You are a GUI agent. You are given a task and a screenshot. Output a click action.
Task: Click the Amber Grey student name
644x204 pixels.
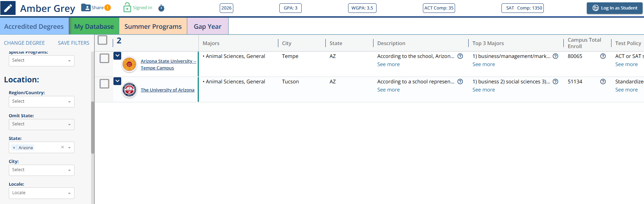[x=48, y=8]
